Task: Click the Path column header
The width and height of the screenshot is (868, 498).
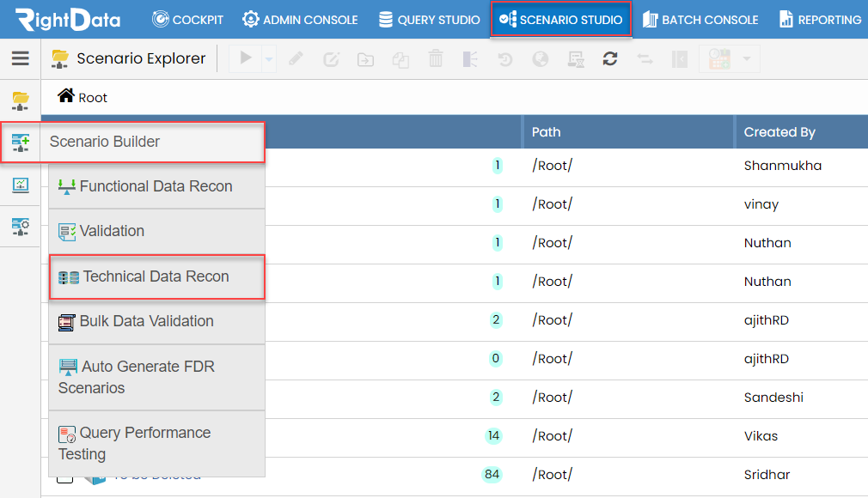Action: point(546,132)
